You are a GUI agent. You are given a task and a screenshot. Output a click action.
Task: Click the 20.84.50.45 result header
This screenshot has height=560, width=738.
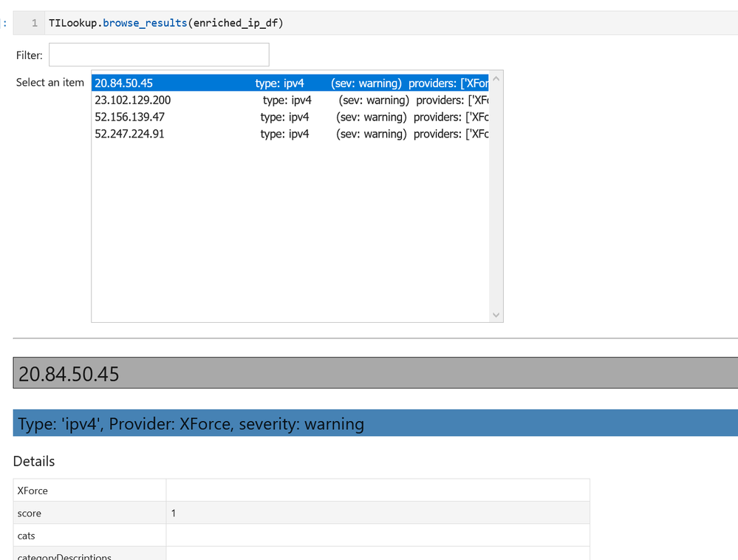[375, 372]
